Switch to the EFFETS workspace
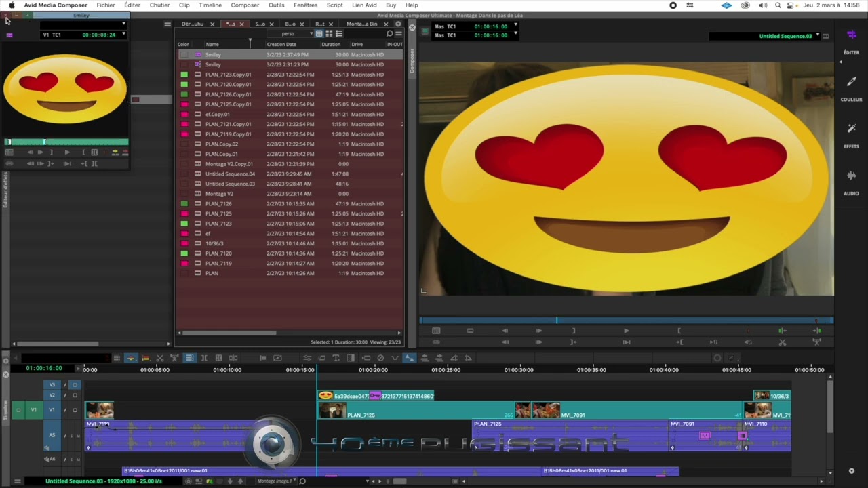868x488 pixels. (851, 135)
